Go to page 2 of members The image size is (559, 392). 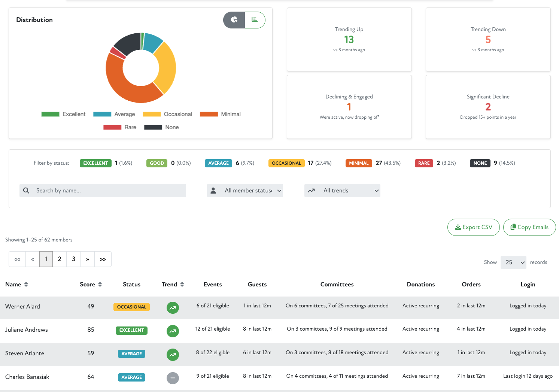coord(60,259)
